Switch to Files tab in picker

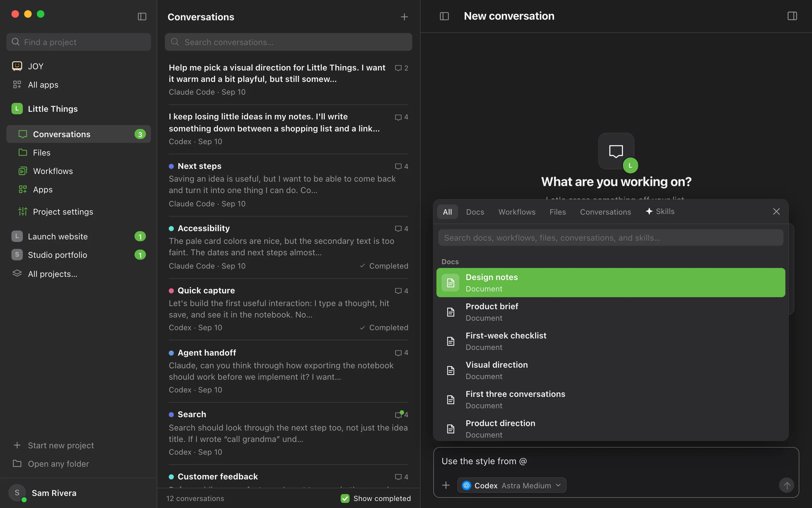557,212
